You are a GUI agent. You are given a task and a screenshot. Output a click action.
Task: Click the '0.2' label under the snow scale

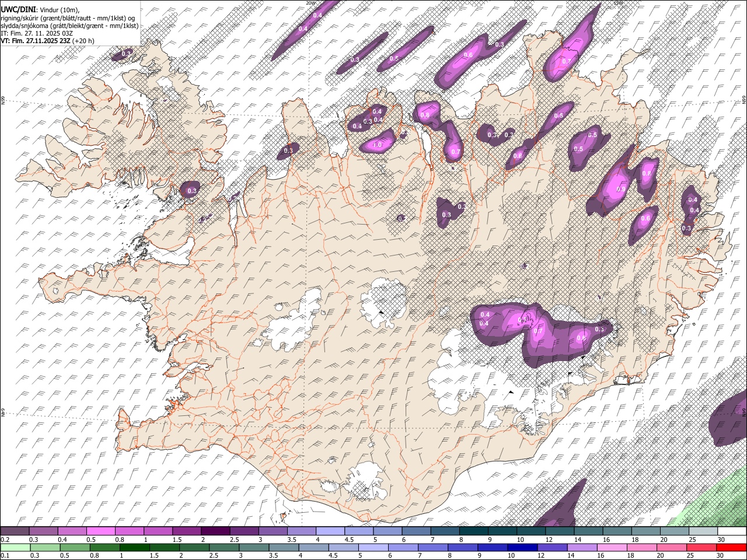click(x=6, y=540)
